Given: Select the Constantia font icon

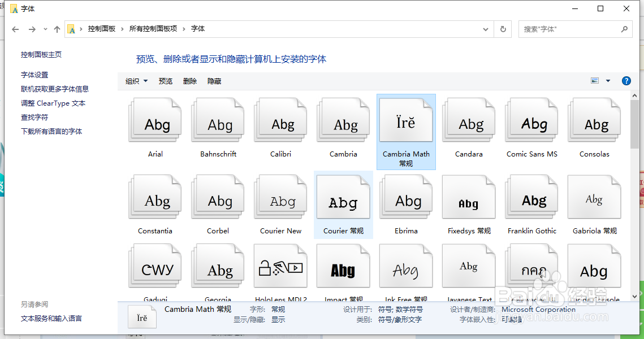Looking at the screenshot, I should click(x=155, y=197).
